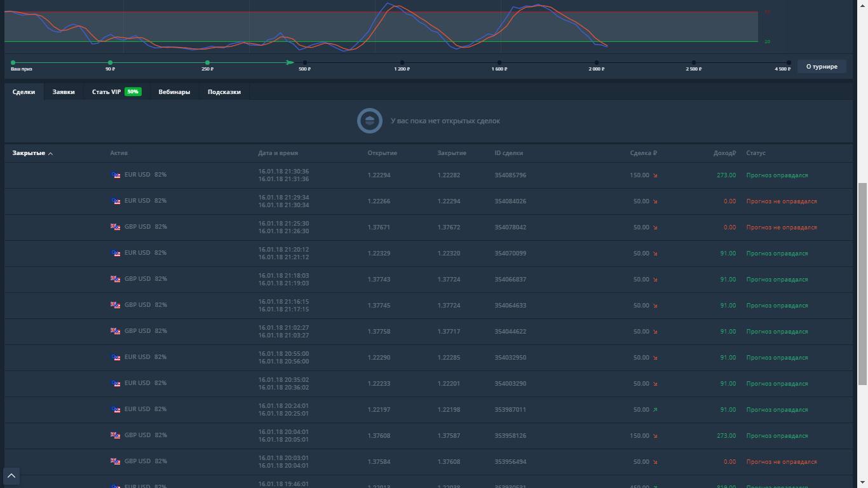This screenshot has height=488, width=868.
Task: Click GBP USD flag icon for deal 354066837
Action: click(116, 279)
